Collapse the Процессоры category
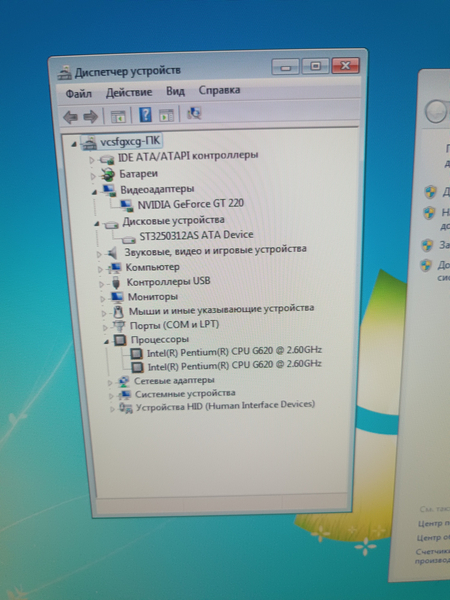The image size is (450, 600). [106, 341]
